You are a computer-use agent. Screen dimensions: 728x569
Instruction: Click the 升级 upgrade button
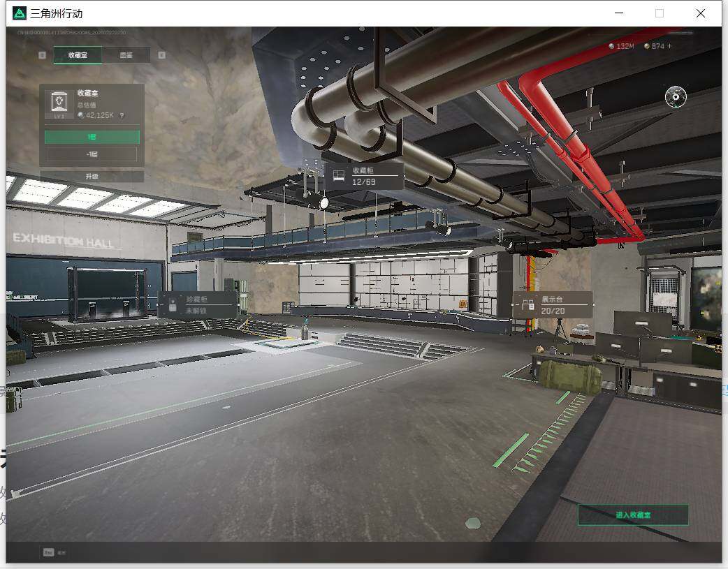click(x=92, y=177)
